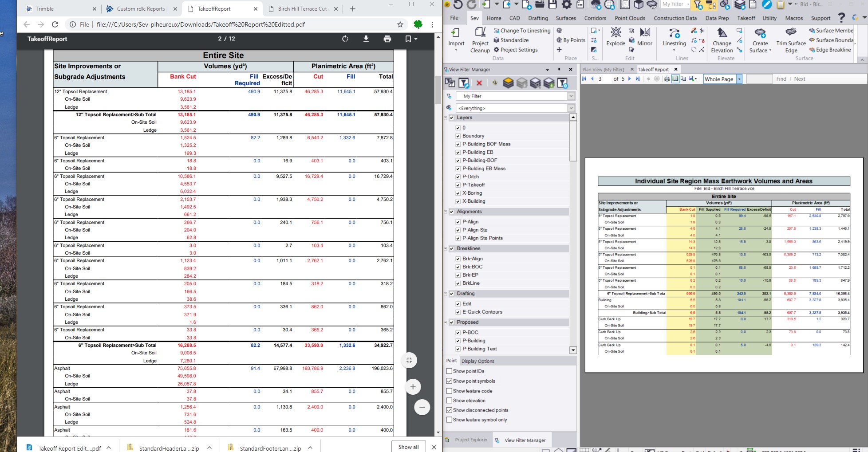Image resolution: width=868 pixels, height=452 pixels.
Task: Click the Find text input field
Action: pyautogui.click(x=759, y=79)
